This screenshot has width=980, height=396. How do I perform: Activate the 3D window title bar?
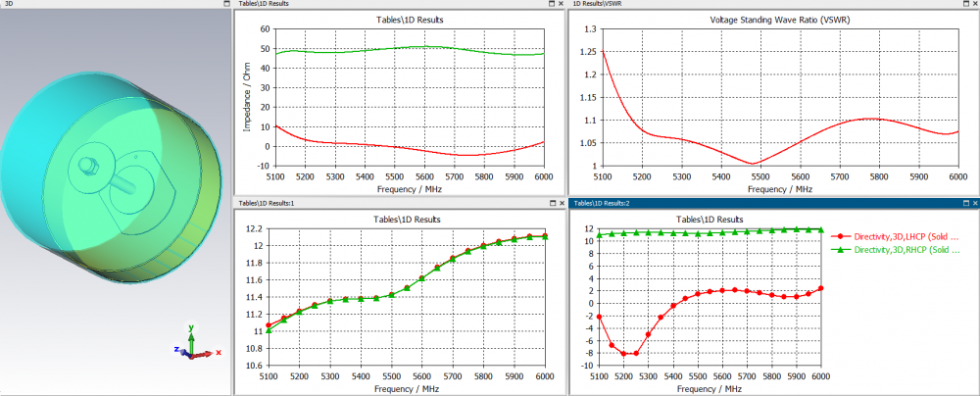point(112,3)
